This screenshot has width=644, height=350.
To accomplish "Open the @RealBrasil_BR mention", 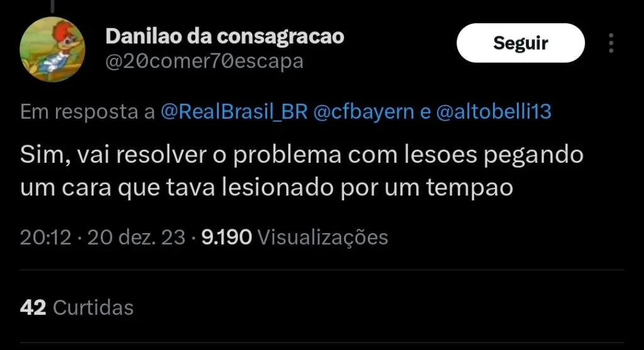I will click(234, 112).
